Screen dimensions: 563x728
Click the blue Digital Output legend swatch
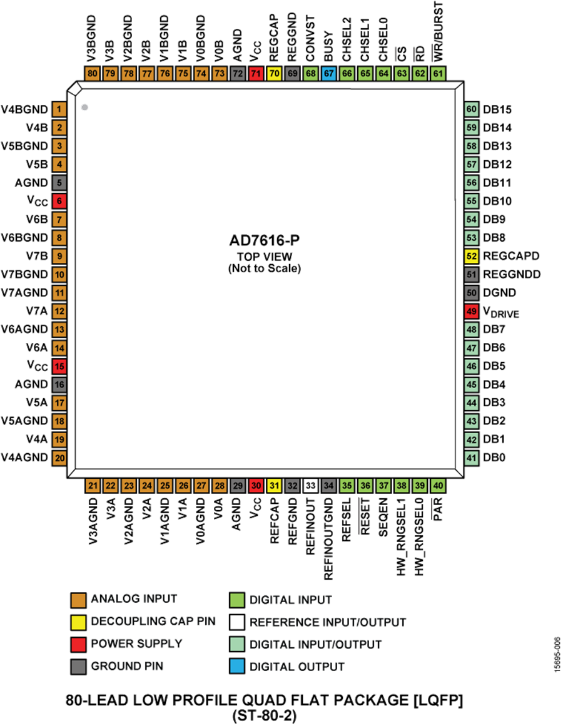[237, 667]
